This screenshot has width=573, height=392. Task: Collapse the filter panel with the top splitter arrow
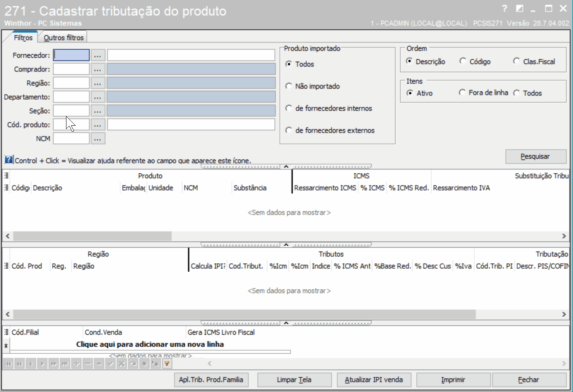286,167
